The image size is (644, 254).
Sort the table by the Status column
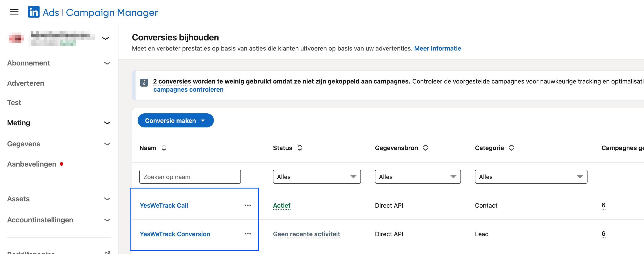300,148
